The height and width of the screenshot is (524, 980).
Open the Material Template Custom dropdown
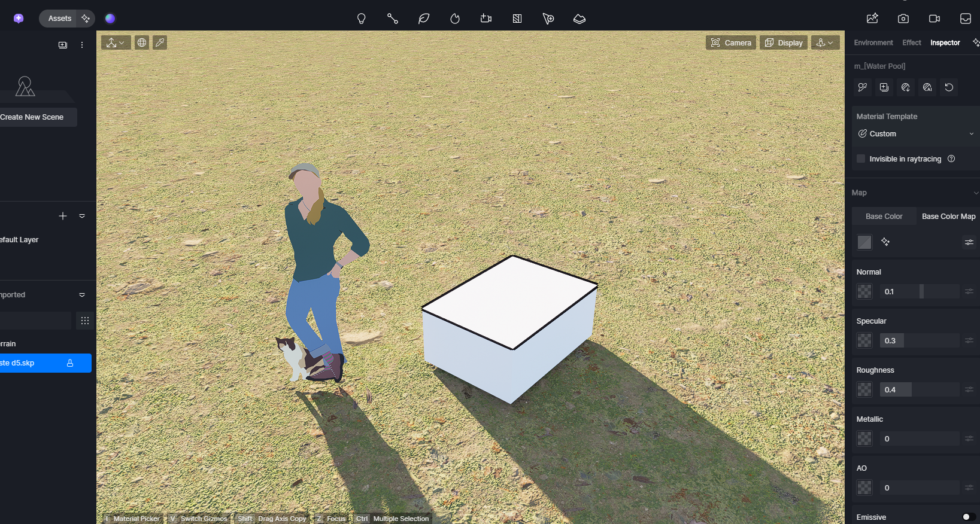pyautogui.click(x=915, y=134)
